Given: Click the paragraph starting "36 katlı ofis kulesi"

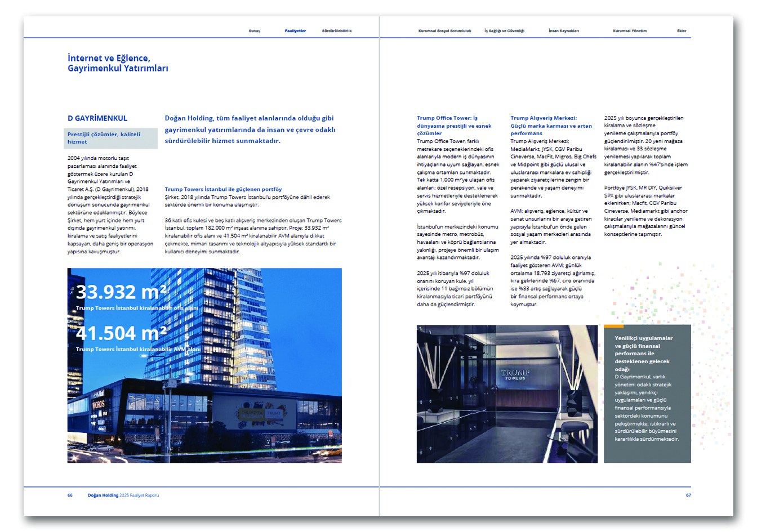Looking at the screenshot, I should 253,236.
